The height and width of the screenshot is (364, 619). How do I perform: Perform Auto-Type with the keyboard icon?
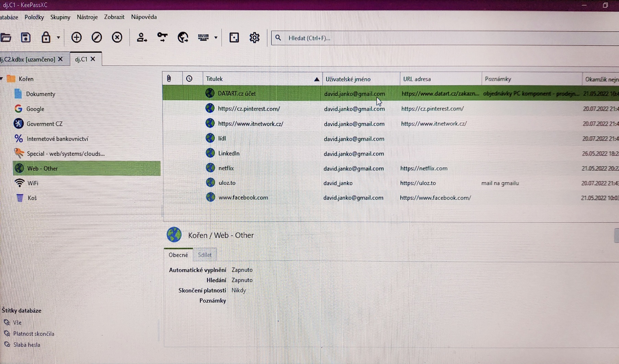point(203,37)
